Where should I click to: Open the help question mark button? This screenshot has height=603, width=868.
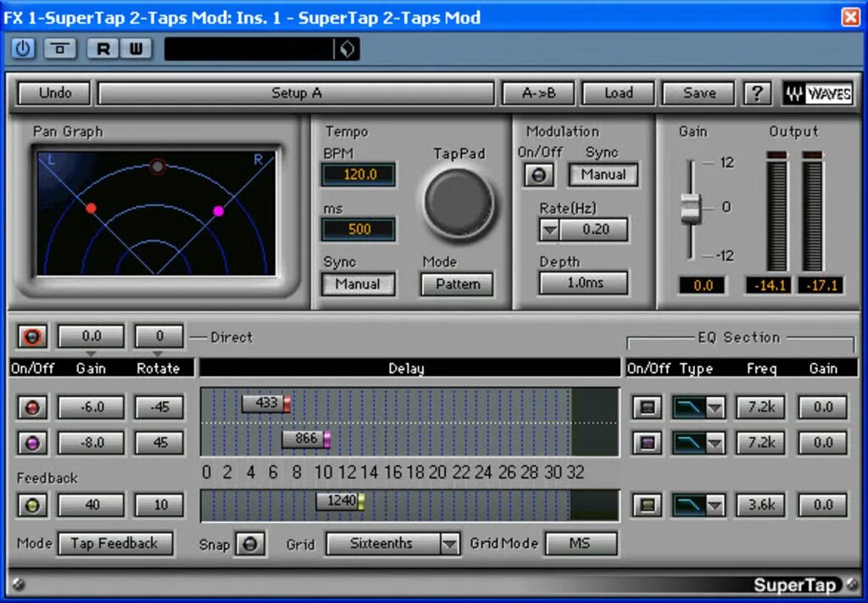pos(757,93)
